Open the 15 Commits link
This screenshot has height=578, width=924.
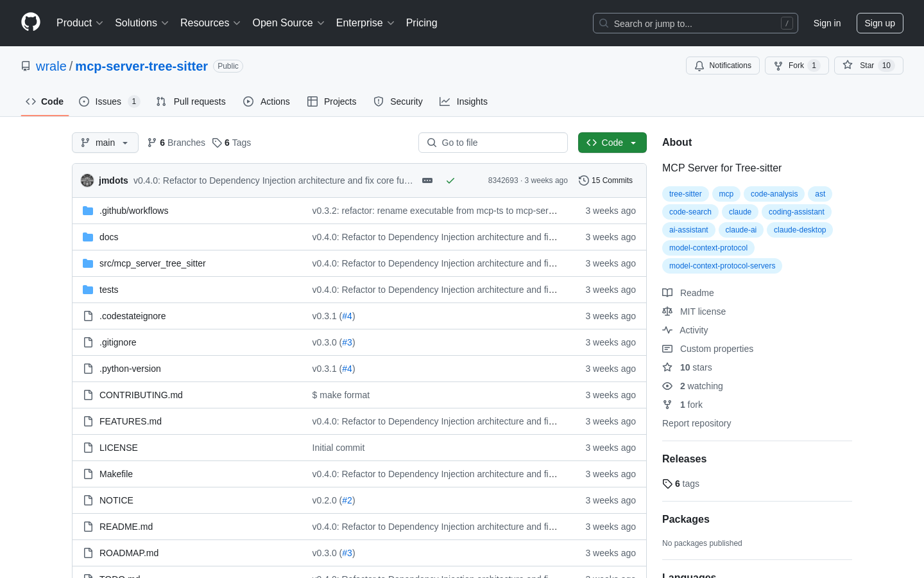606,180
